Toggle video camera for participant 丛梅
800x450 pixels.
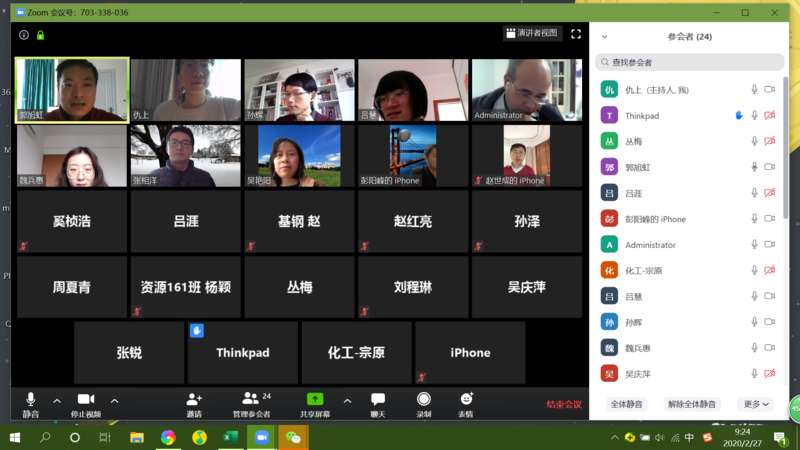pyautogui.click(x=769, y=142)
